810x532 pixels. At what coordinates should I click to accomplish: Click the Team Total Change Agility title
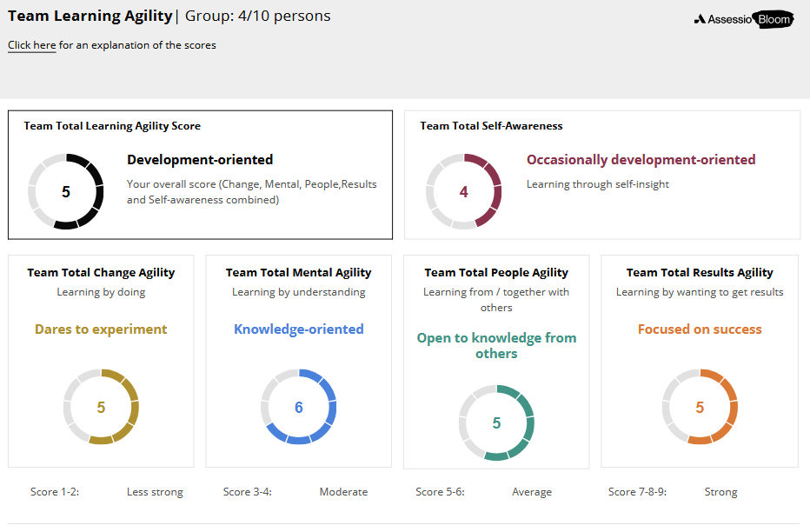point(101,272)
